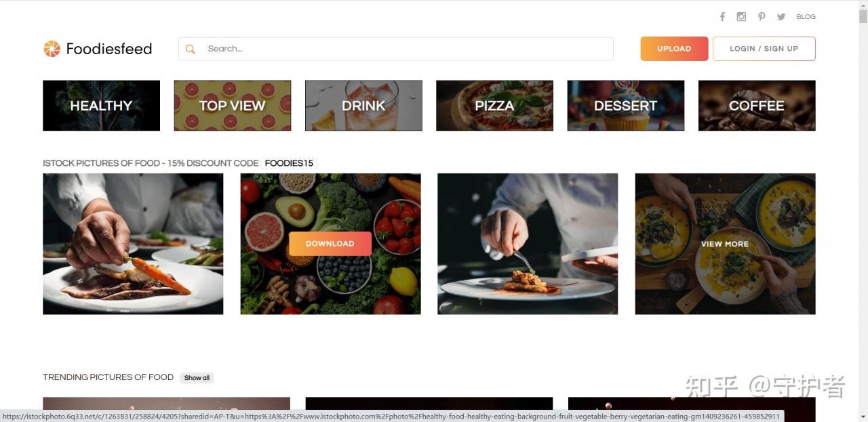868x422 pixels.
Task: Browse the COFFEE category tile
Action: (757, 106)
